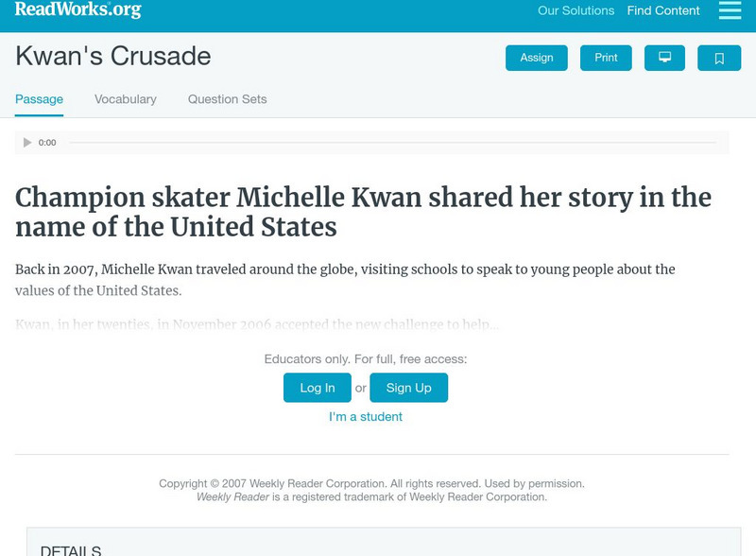Open the Find Content menu

point(663,11)
